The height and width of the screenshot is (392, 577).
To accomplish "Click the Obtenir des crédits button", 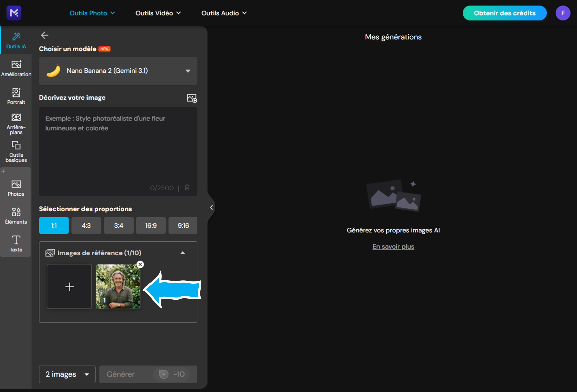I will [x=504, y=13].
